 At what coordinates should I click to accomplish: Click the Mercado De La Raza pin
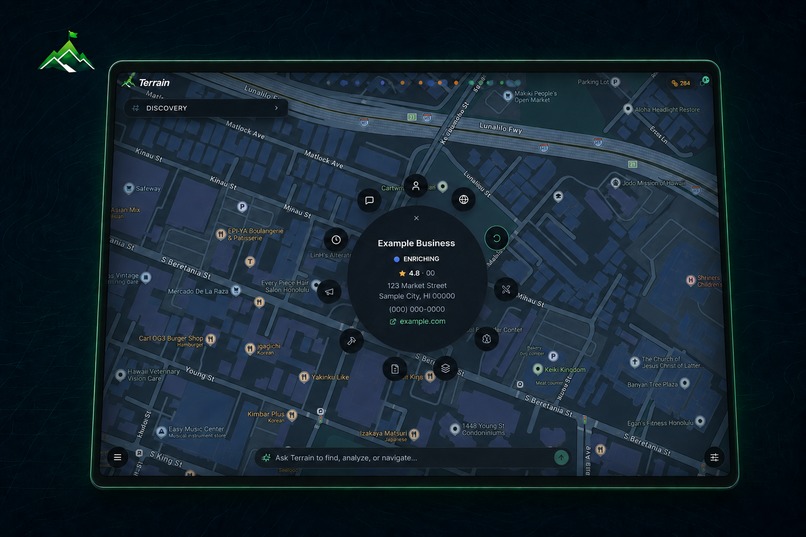click(x=235, y=290)
